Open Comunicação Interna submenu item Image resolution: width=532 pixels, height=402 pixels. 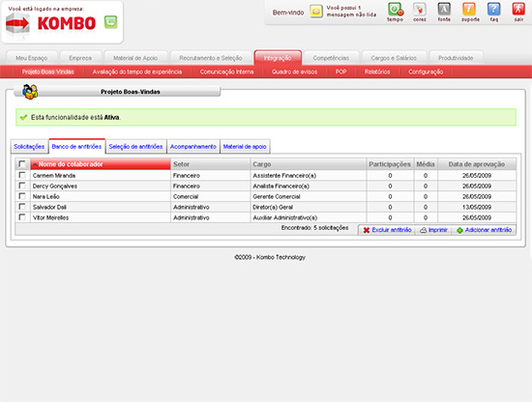[x=226, y=72]
